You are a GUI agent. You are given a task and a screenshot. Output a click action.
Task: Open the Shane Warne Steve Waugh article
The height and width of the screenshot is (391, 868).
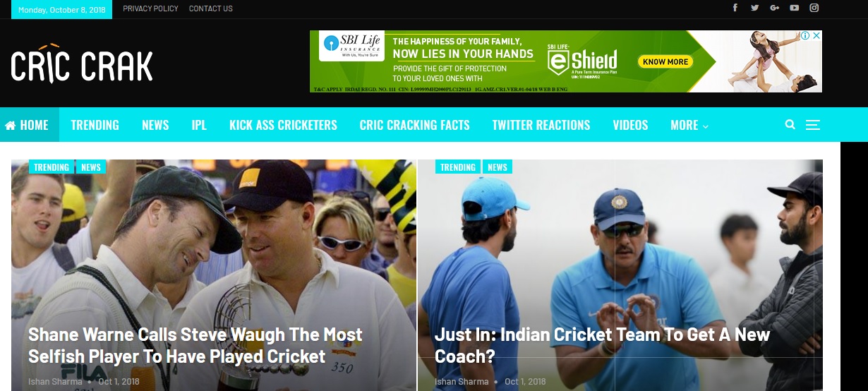point(195,345)
